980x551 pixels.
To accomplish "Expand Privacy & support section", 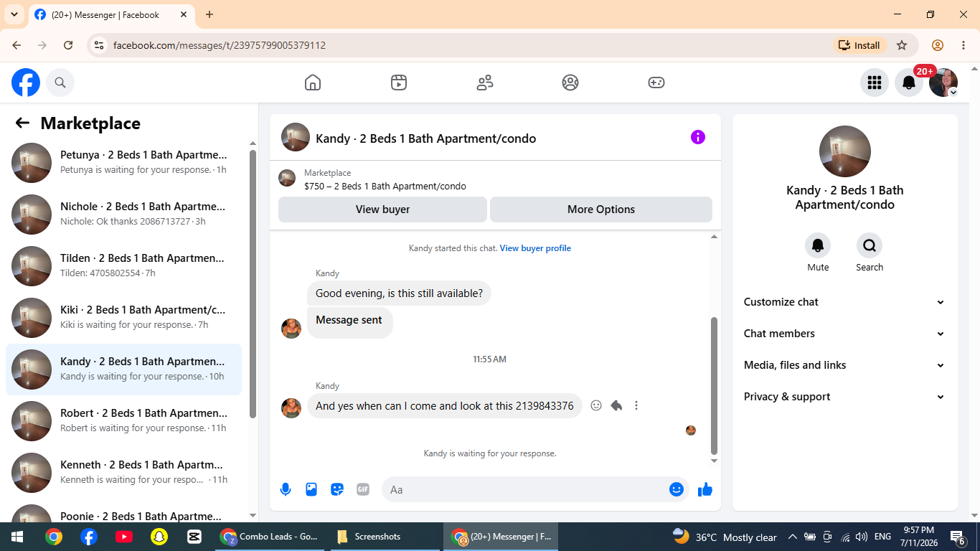I will pos(844,397).
